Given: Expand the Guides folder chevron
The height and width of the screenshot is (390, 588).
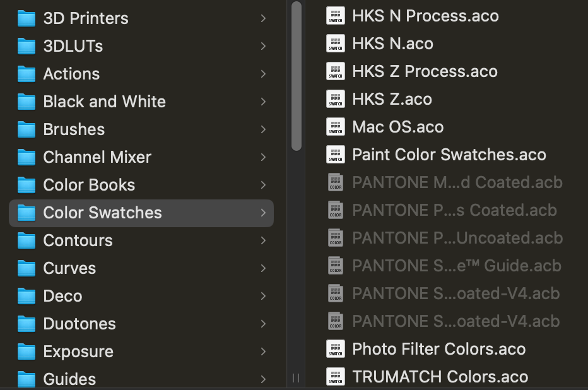Looking at the screenshot, I should 264,379.
